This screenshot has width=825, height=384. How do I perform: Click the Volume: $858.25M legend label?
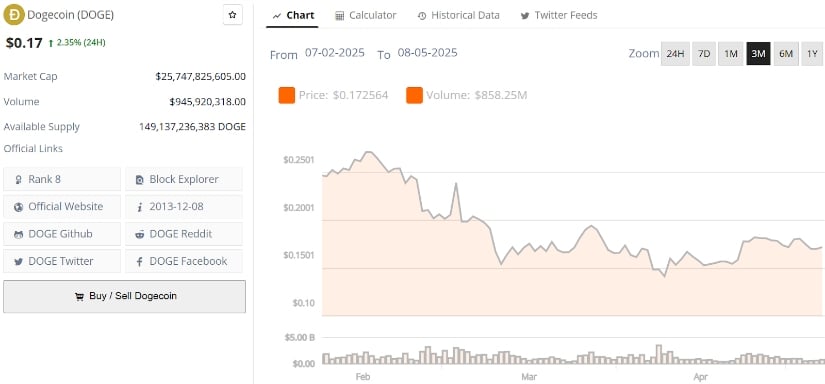click(477, 96)
